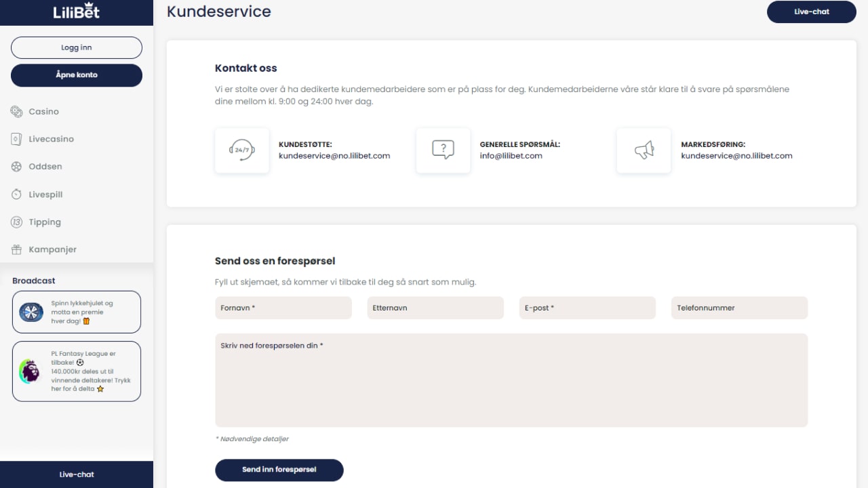
Task: Open Live-chat from the sidebar bottom bar
Action: pyautogui.click(x=77, y=474)
